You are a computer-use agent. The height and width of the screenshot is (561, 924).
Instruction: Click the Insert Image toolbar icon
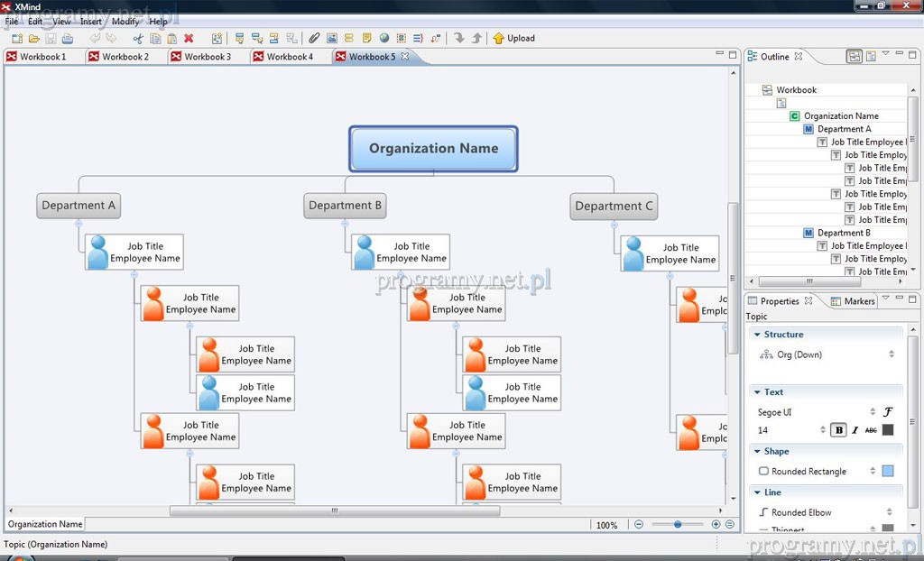pyautogui.click(x=331, y=39)
